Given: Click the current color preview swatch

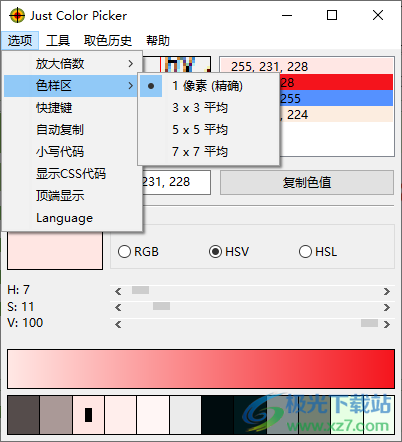Looking at the screenshot, I should click(55, 250).
